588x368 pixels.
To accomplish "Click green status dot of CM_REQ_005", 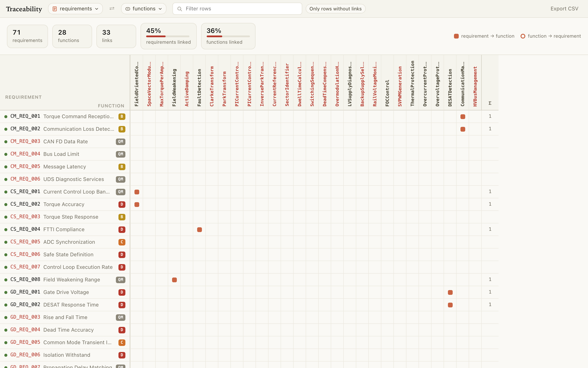I will [x=6, y=167].
